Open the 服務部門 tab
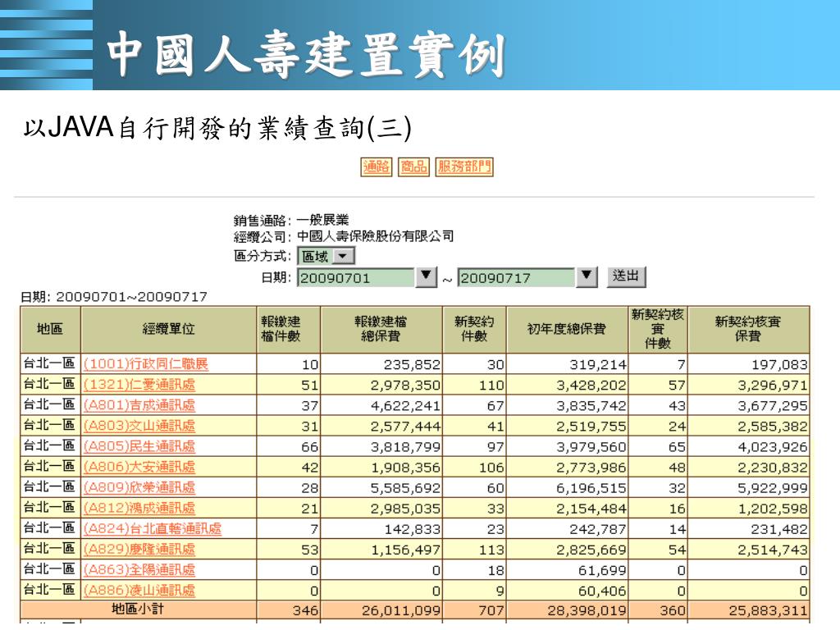 (x=464, y=167)
